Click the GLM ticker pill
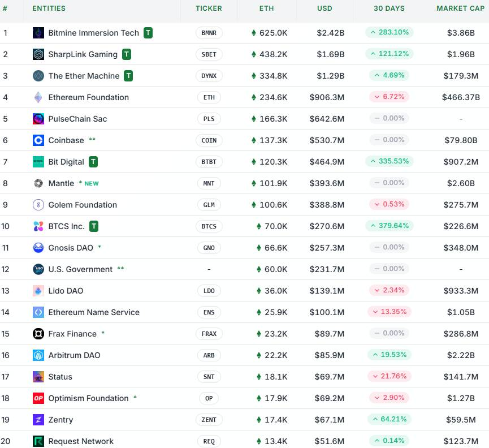The image size is (489, 448). pyautogui.click(x=209, y=205)
